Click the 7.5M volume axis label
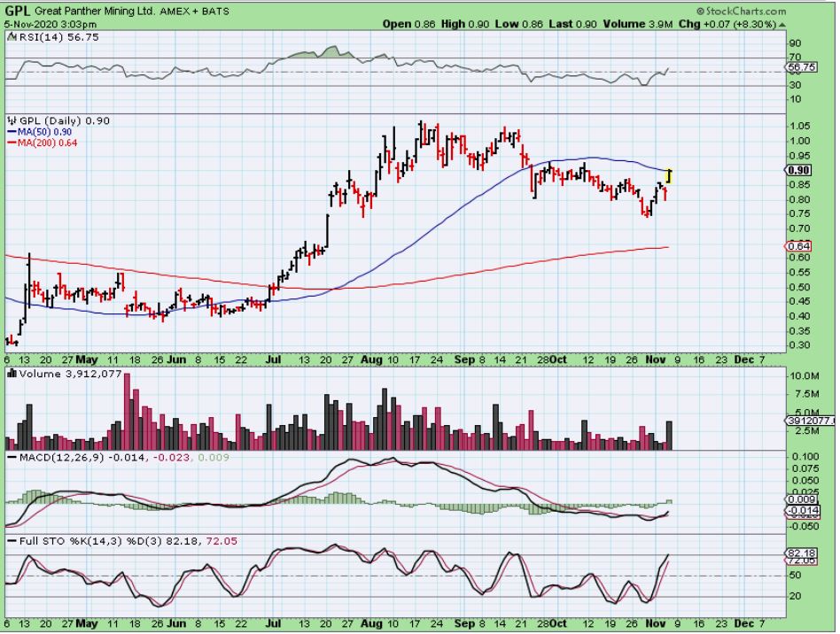Image resolution: width=840 pixels, height=634 pixels. (807, 395)
